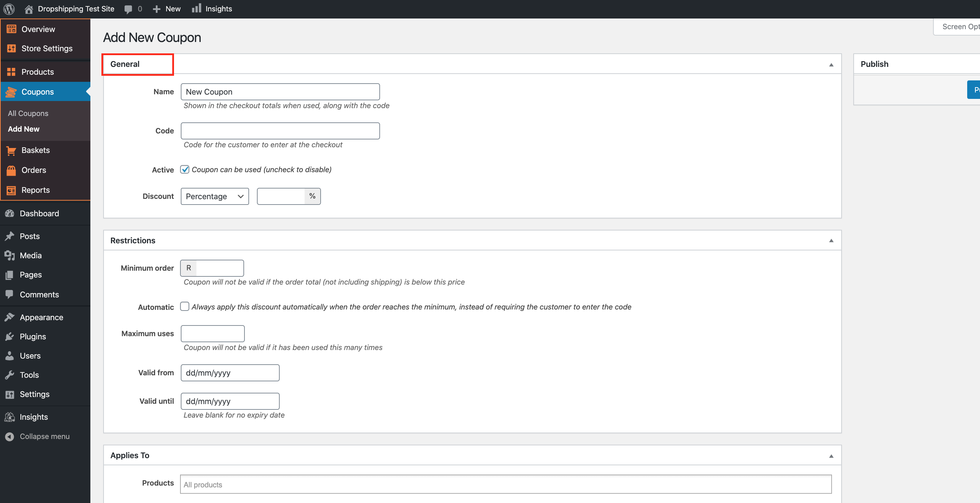Enable the Automatic discount checkbox
The width and height of the screenshot is (980, 503).
[185, 306]
